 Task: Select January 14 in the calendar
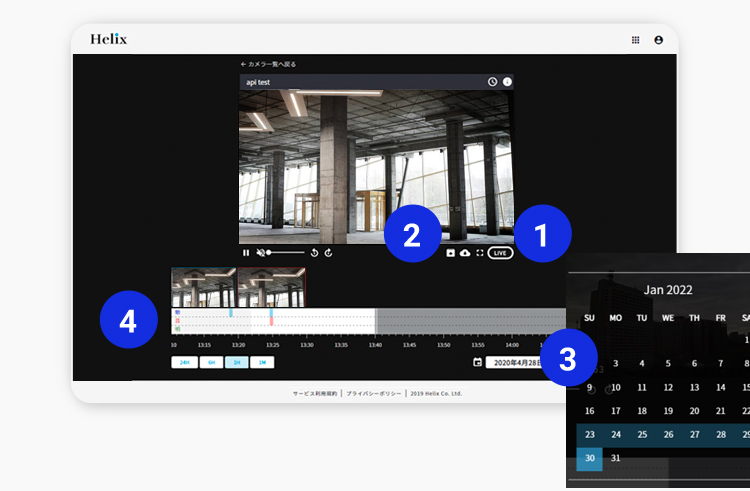(721, 387)
